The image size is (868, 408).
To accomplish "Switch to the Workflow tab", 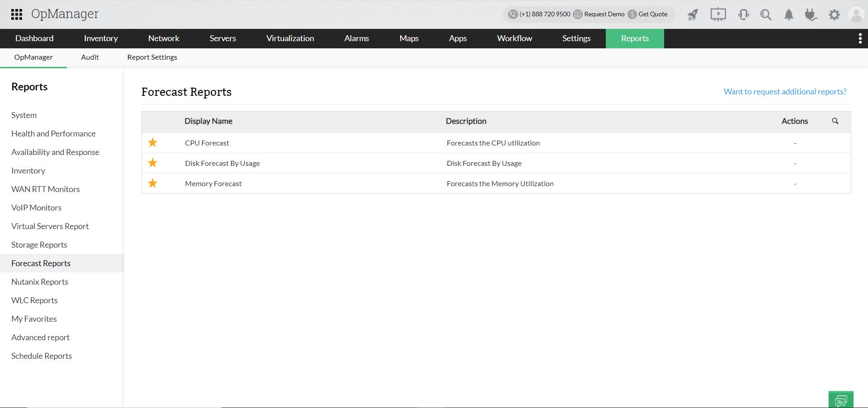I will point(514,38).
